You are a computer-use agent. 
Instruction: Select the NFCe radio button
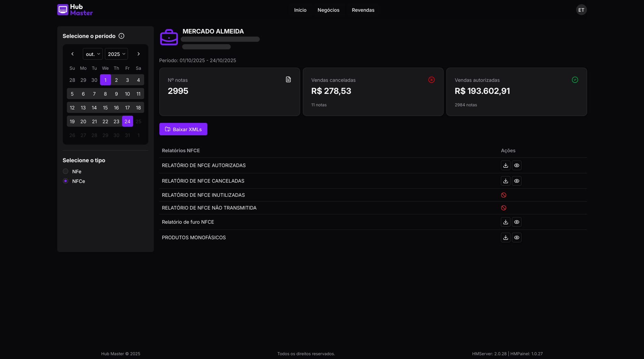click(65, 181)
